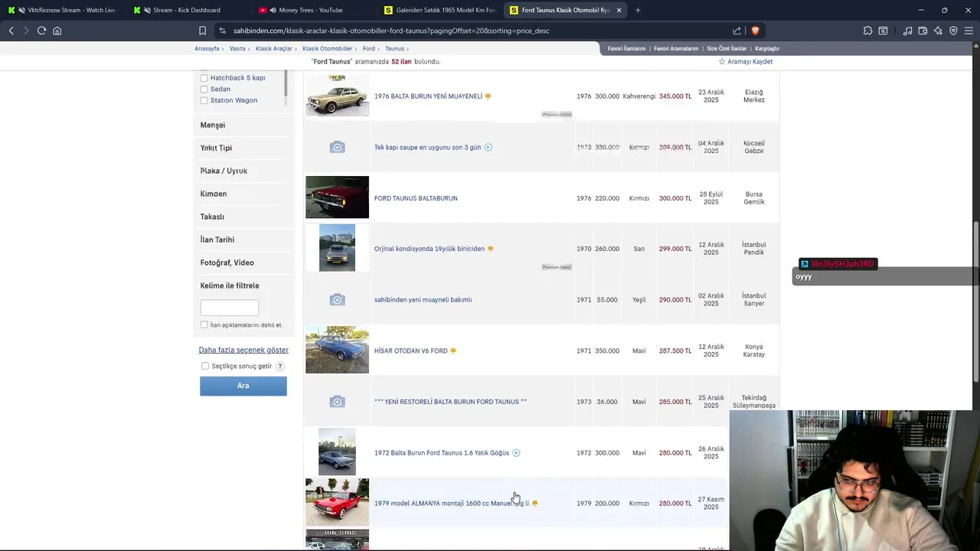Open the Extensions puzzle icon
The height and width of the screenshot is (551, 980).
[x=867, y=31]
